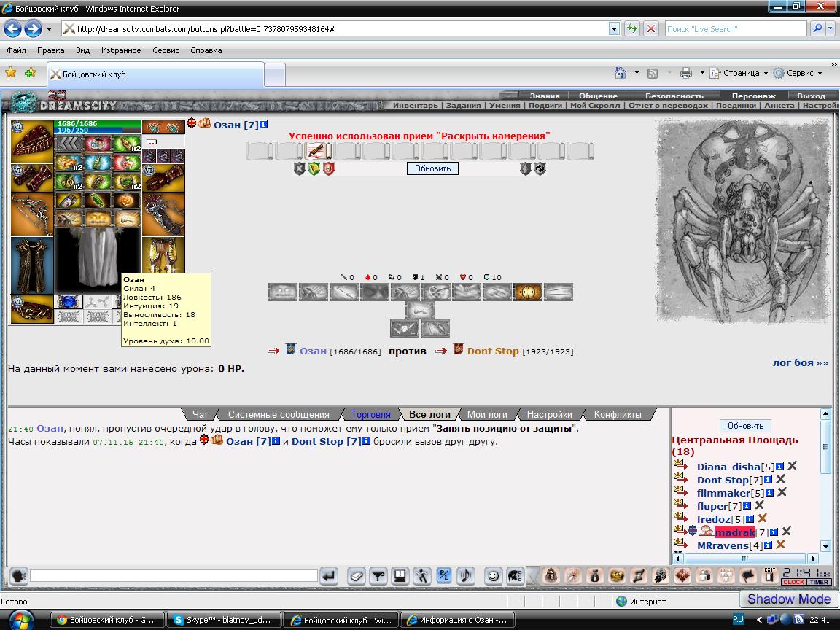The image size is (840, 630).
Task: Toggle the translit chat toolbar button
Action: pos(444,577)
